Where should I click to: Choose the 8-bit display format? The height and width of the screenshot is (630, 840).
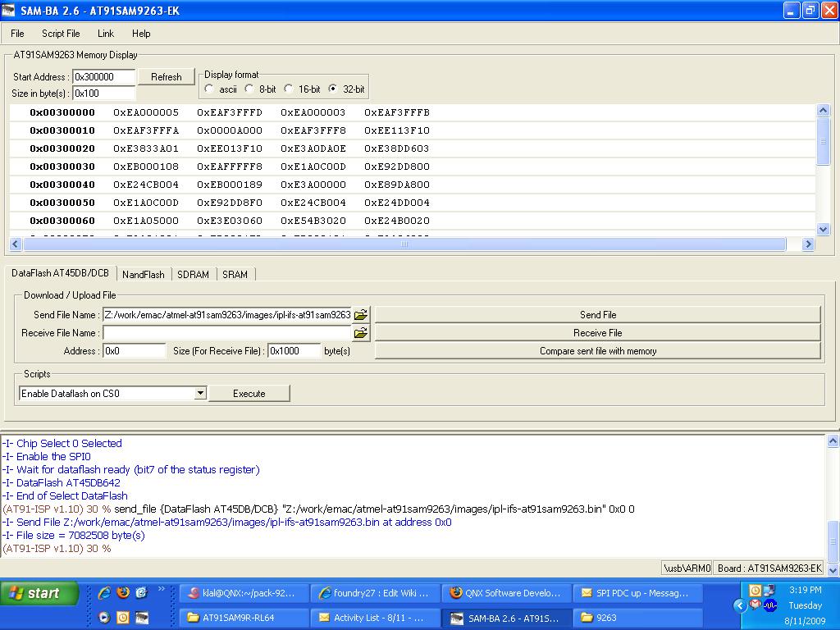coord(249,89)
